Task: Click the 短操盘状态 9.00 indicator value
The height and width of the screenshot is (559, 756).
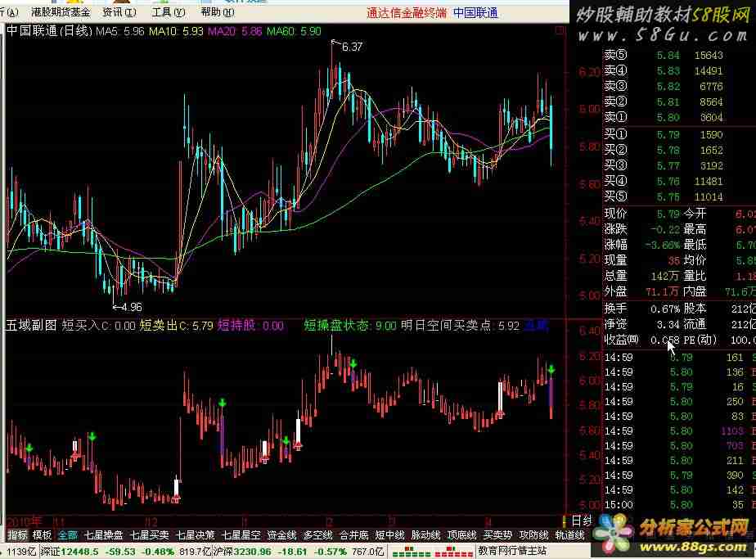Action: (350, 326)
